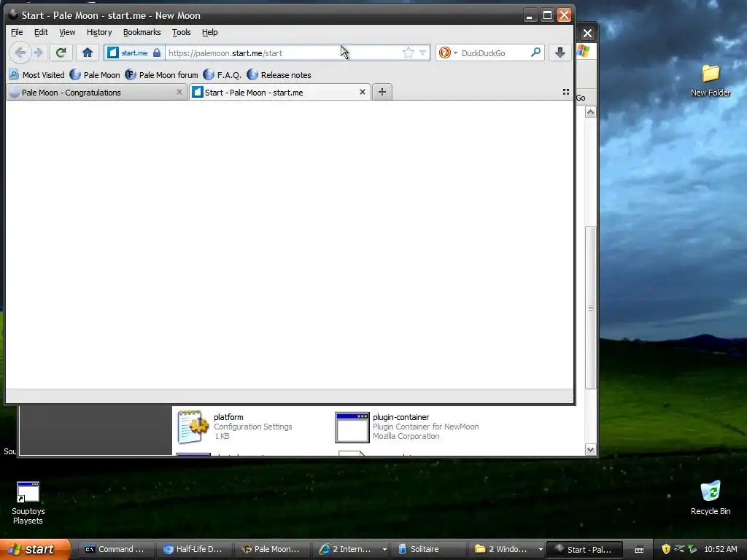The width and height of the screenshot is (747, 560).
Task: Open the Tools menu
Action: click(x=181, y=32)
